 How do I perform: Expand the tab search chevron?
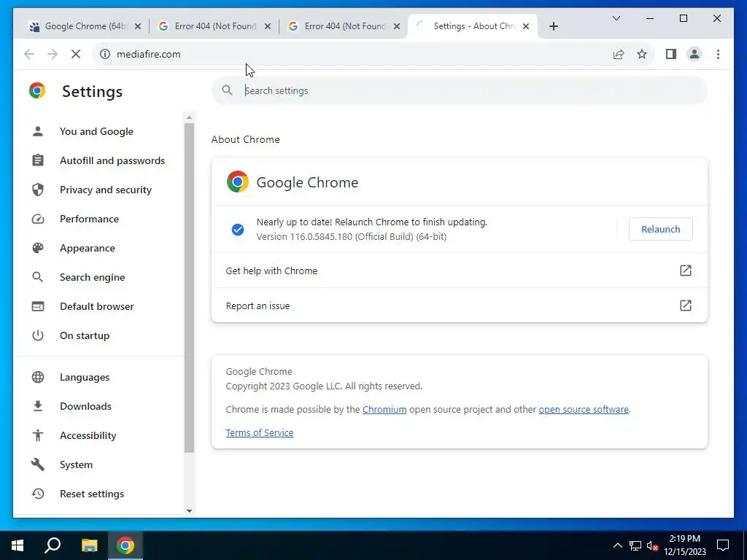tap(616, 18)
